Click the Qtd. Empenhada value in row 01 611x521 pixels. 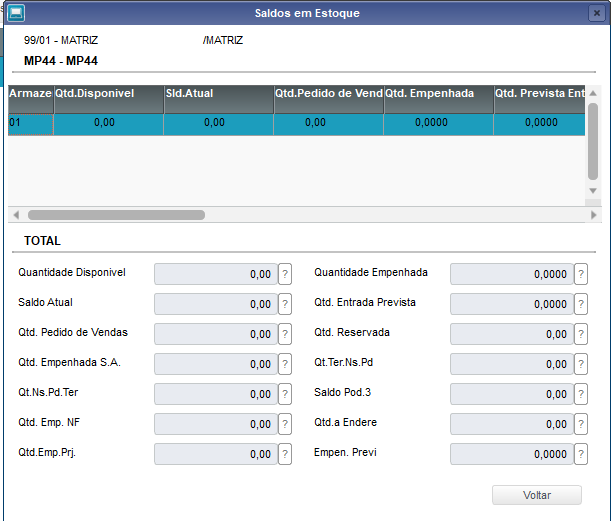(439, 125)
